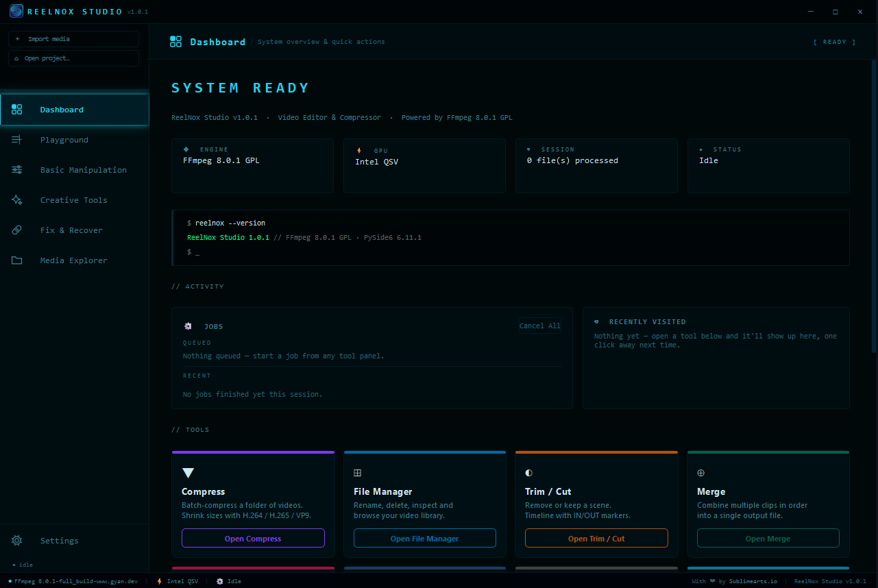Screen dimensions: 878x588
Task: Open Media Explorer
Action: tap(75, 260)
